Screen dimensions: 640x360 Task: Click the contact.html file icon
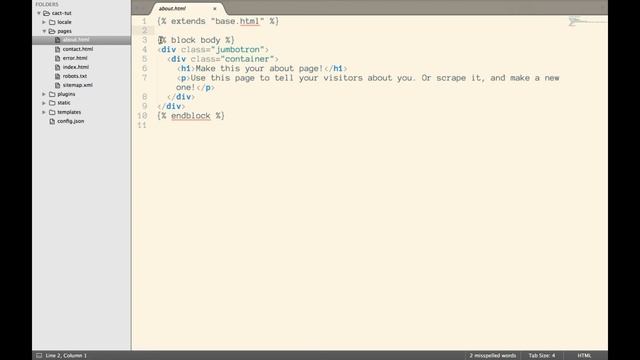pyautogui.click(x=58, y=49)
